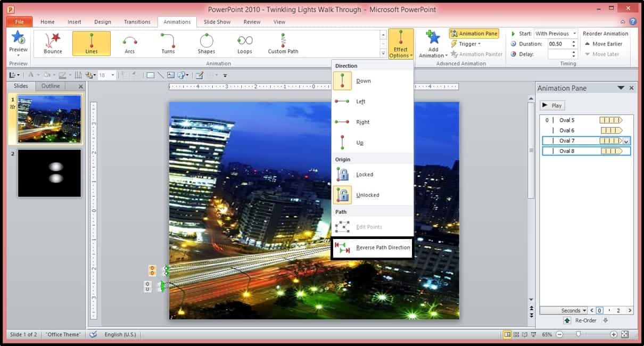Select the Lines motion path
Image resolution: width=644 pixels, height=346 pixels.
[92, 44]
